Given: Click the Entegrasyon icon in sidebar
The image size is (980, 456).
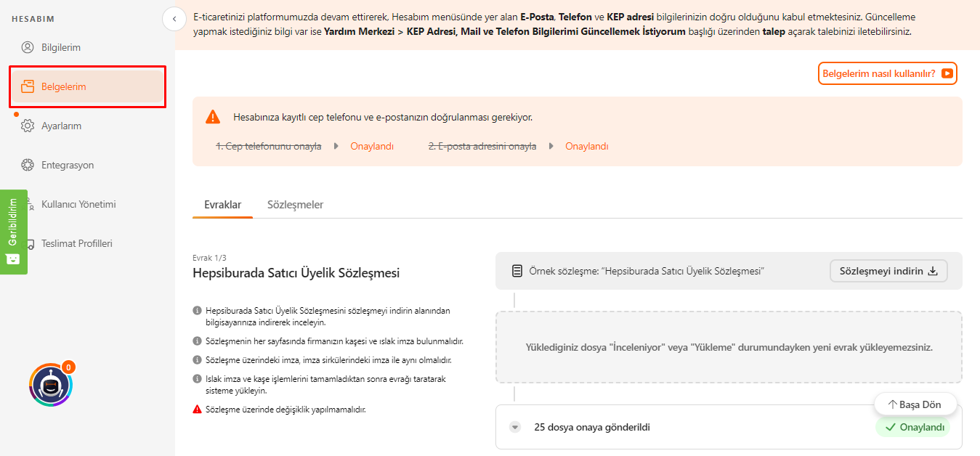Looking at the screenshot, I should (28, 166).
